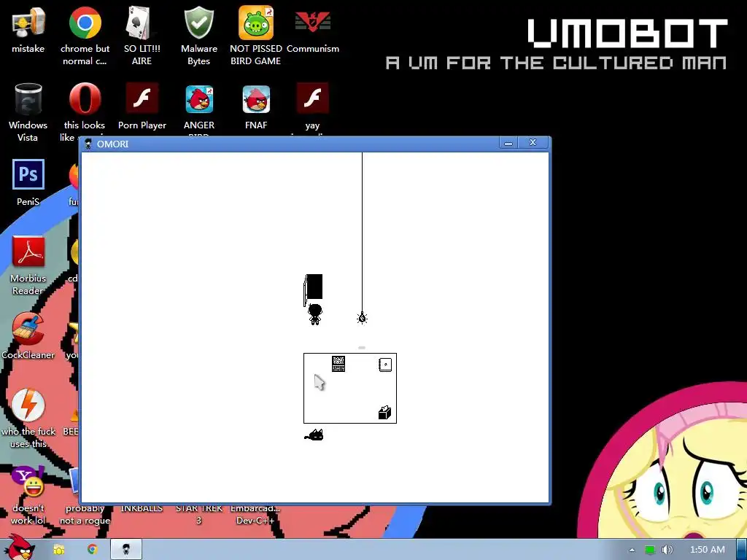
Task: Select the Flash icon labeled 'yay'
Action: click(312, 98)
